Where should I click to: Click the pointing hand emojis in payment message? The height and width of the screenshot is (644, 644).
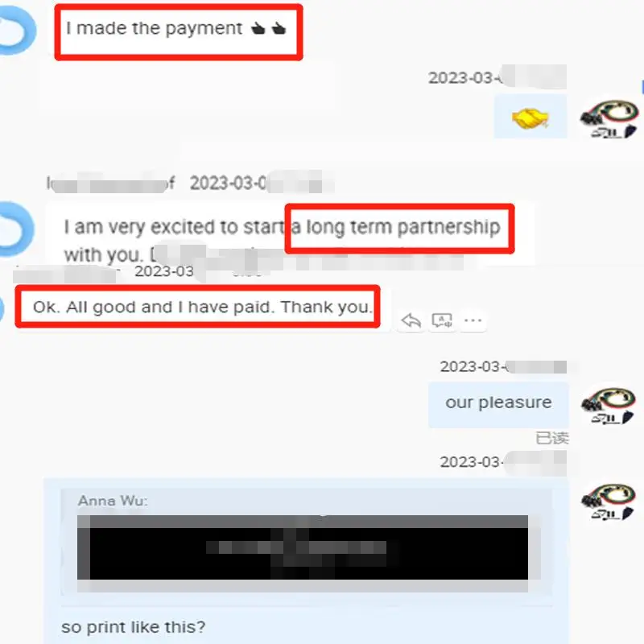pos(269,28)
